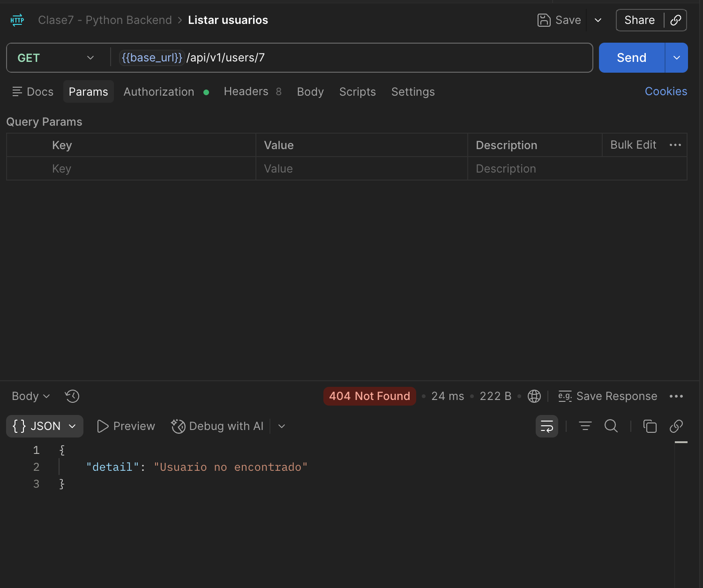
Task: Click Bulk Edit
Action: click(633, 145)
